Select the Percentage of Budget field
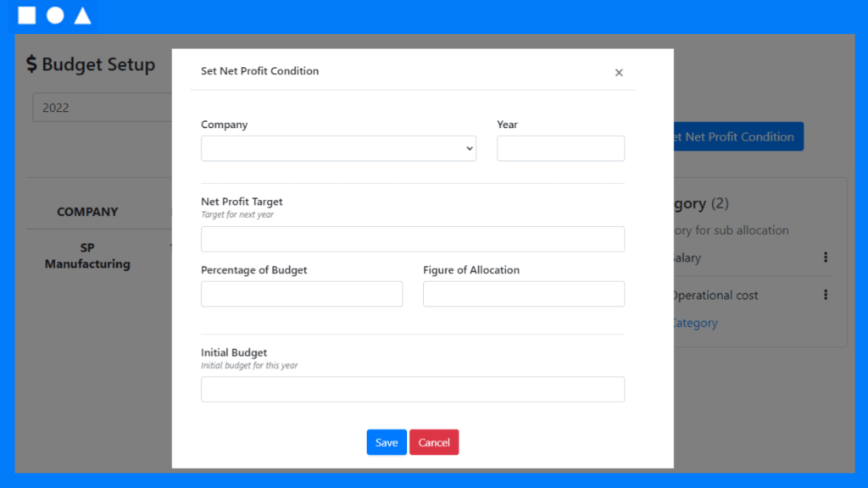The width and height of the screenshot is (868, 488). pos(301,294)
